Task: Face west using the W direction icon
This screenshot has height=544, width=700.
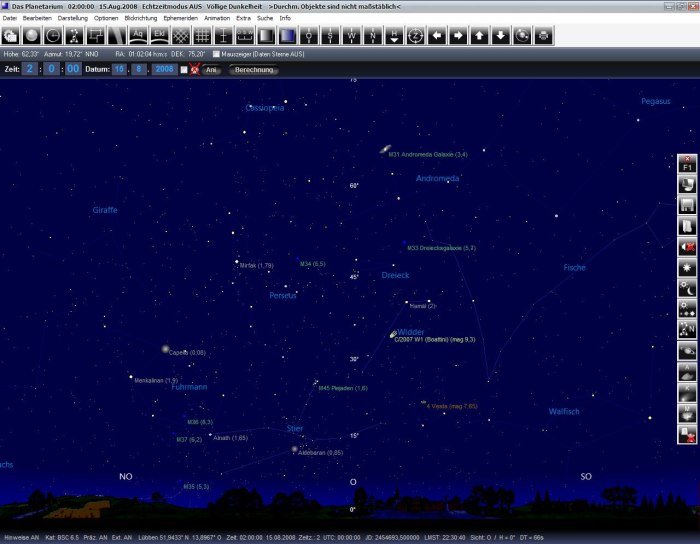Action: pos(351,36)
